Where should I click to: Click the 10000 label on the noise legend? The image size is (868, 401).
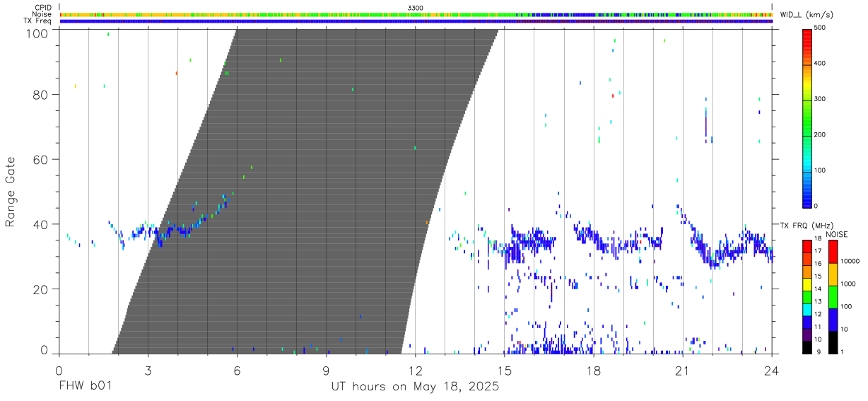849,261
